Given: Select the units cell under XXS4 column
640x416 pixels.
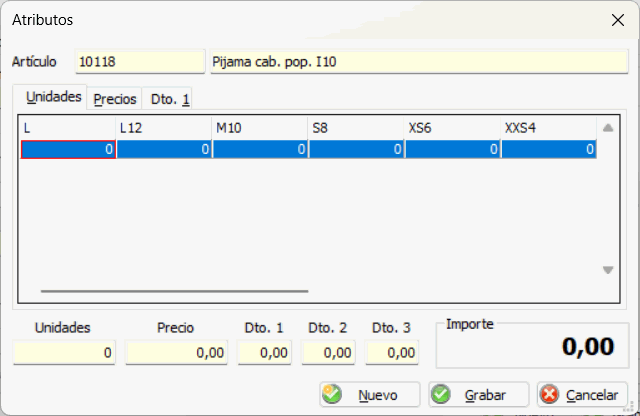Looking at the screenshot, I should (549, 149).
